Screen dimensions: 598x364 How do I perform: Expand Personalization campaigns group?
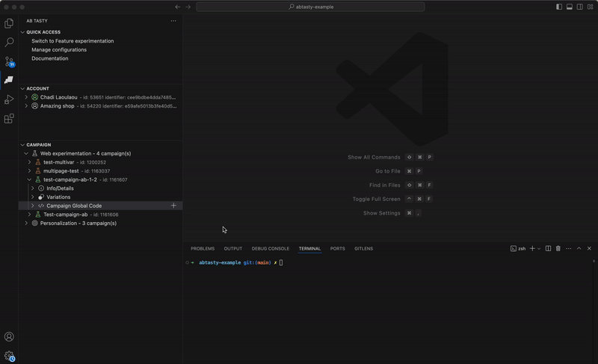(26, 223)
